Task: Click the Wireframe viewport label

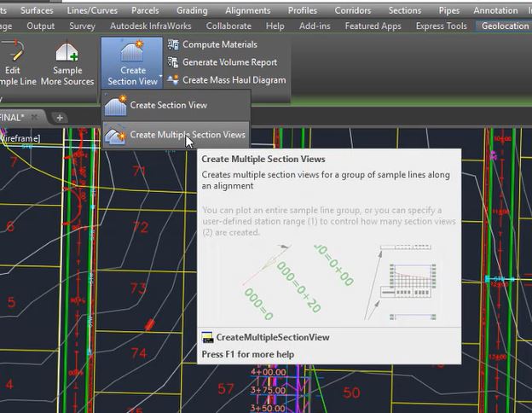Action: coord(20,138)
